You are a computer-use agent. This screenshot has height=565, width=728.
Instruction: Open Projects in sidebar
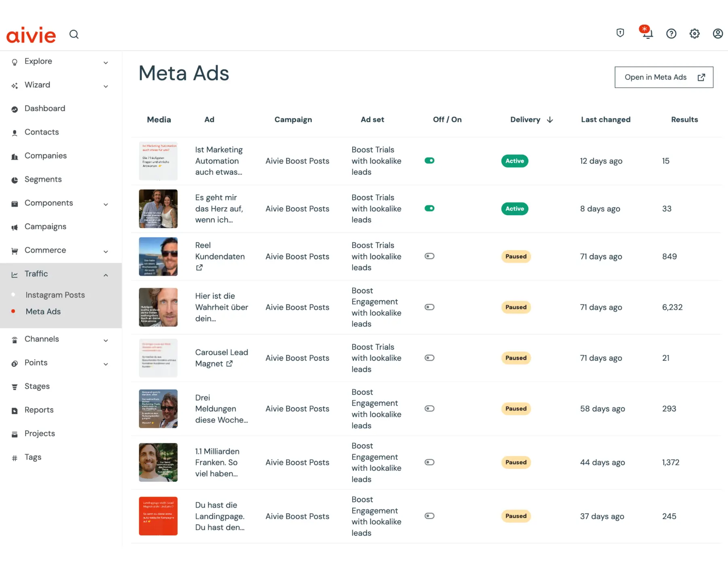[40, 434]
